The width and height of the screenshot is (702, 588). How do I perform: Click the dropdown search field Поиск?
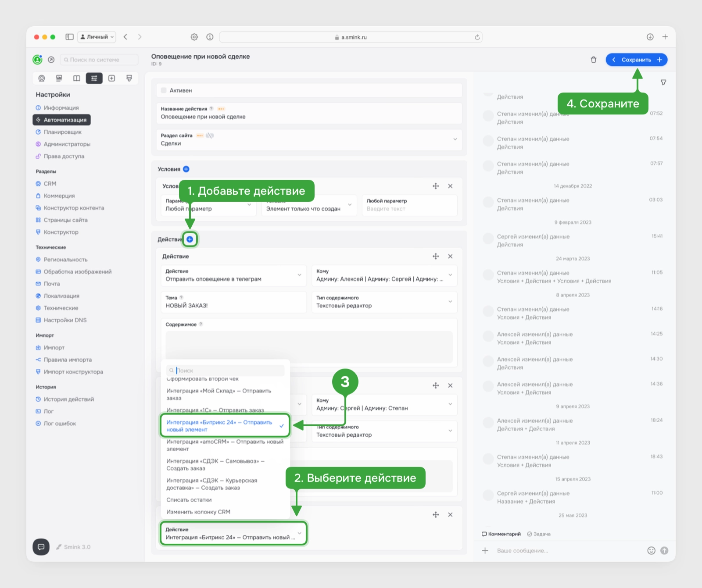pyautogui.click(x=225, y=371)
